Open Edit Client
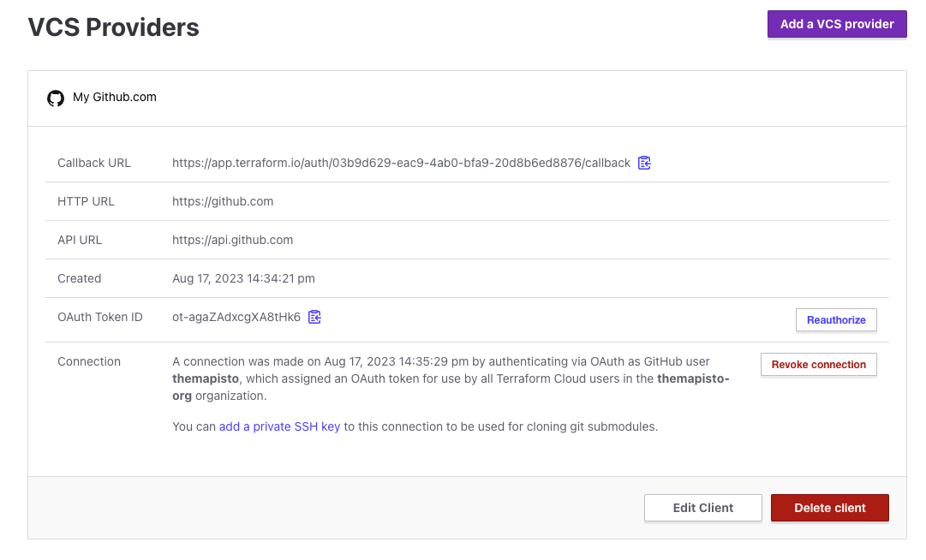This screenshot has height=560, width=926. coord(702,508)
